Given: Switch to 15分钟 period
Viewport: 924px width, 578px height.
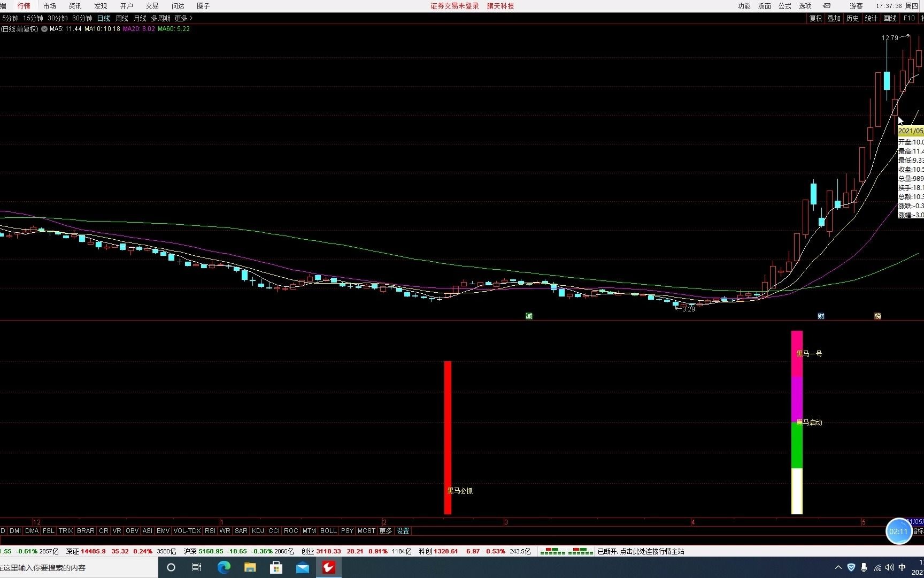Looking at the screenshot, I should click(33, 18).
